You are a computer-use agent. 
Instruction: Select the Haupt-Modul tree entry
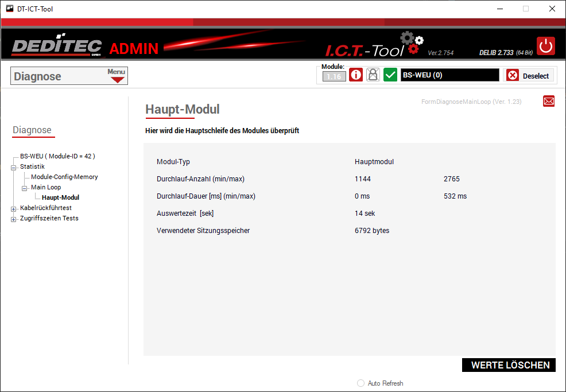pyautogui.click(x=60, y=197)
